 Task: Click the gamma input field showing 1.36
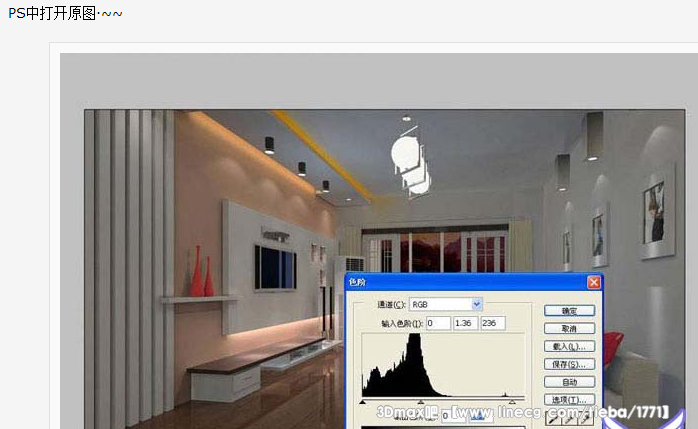(464, 324)
